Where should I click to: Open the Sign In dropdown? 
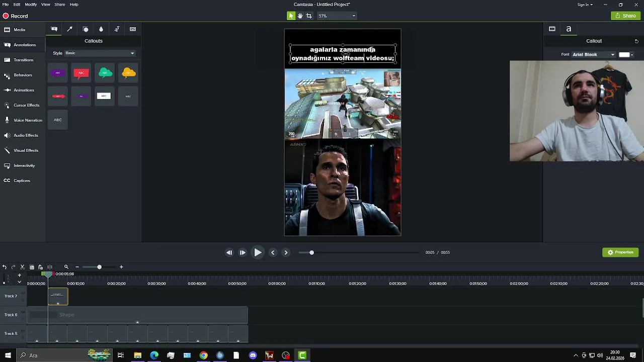585,5
